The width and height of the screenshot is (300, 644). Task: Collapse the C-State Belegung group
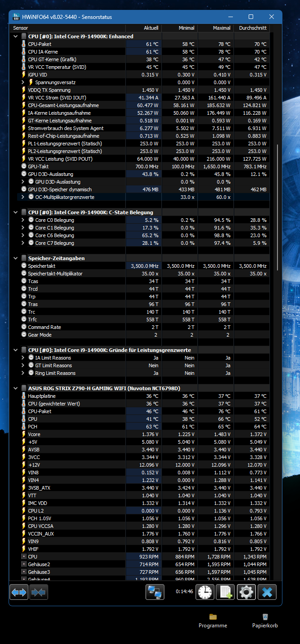[16, 212]
